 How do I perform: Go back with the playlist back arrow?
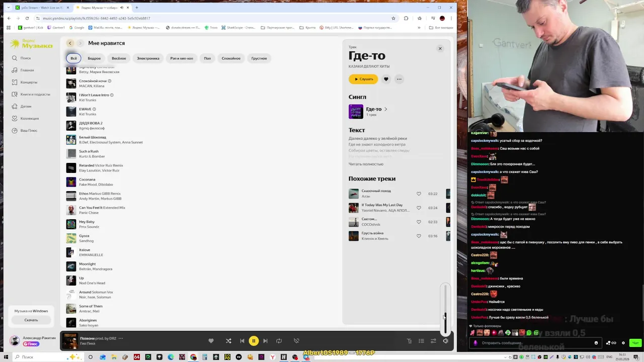pyautogui.click(x=70, y=43)
